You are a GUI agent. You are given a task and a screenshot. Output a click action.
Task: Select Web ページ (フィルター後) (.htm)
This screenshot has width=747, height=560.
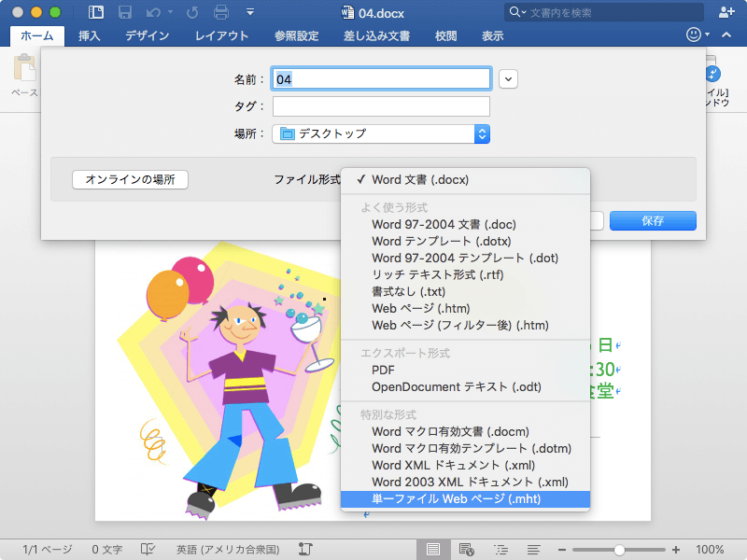(465, 325)
